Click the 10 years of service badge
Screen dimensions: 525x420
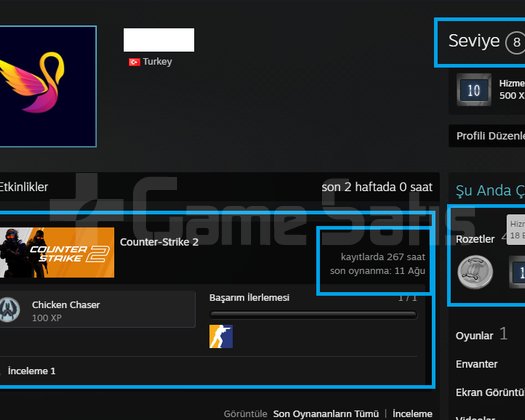pyautogui.click(x=474, y=90)
